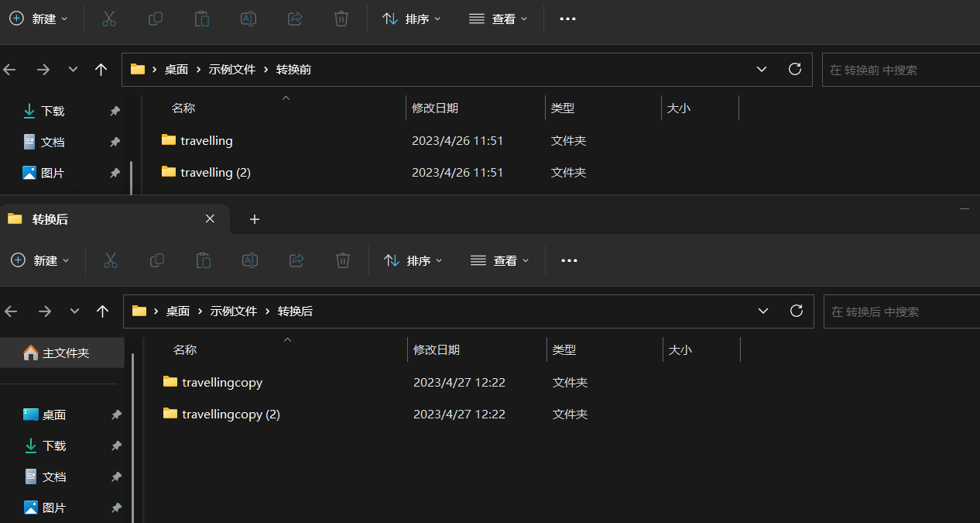Add a new tab with plus button
The height and width of the screenshot is (523, 980).
pos(255,219)
